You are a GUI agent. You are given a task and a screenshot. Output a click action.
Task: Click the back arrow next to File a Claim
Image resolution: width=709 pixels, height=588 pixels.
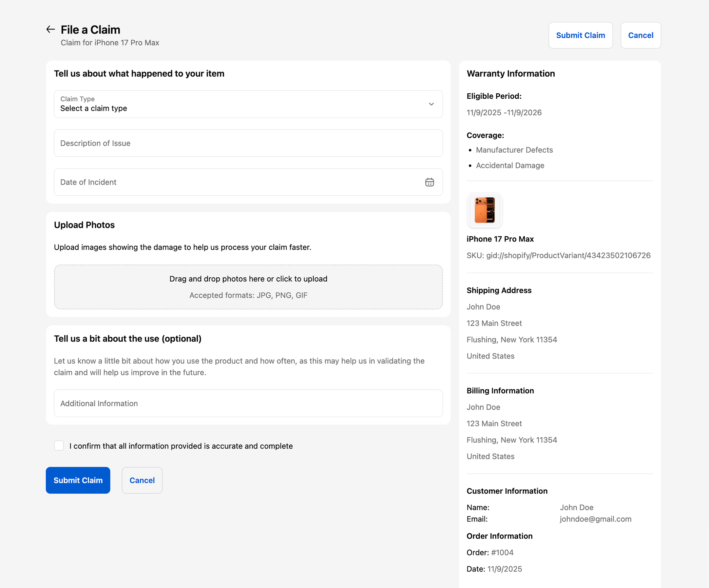point(51,30)
